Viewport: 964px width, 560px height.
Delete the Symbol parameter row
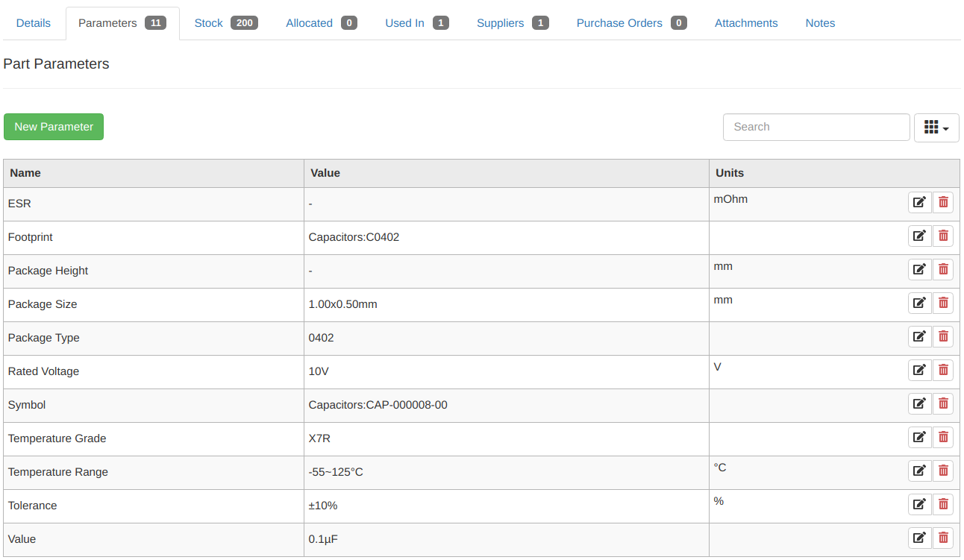point(943,403)
